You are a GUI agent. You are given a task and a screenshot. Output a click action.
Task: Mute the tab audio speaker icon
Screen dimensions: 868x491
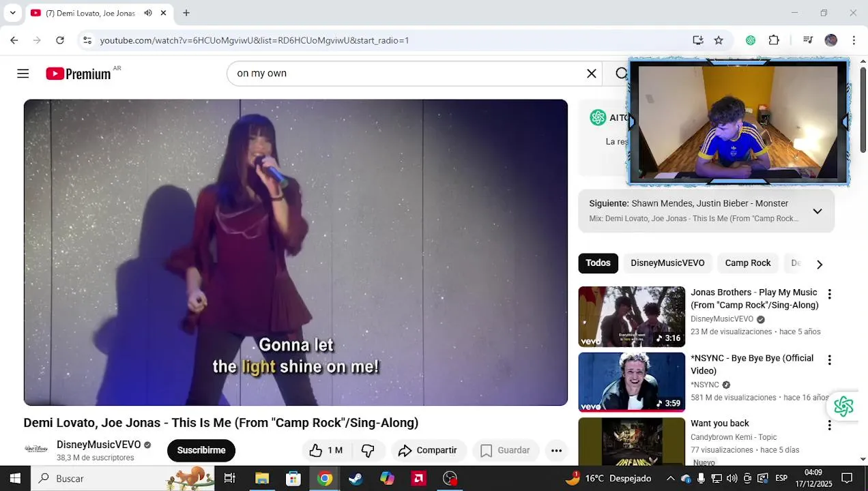point(148,13)
